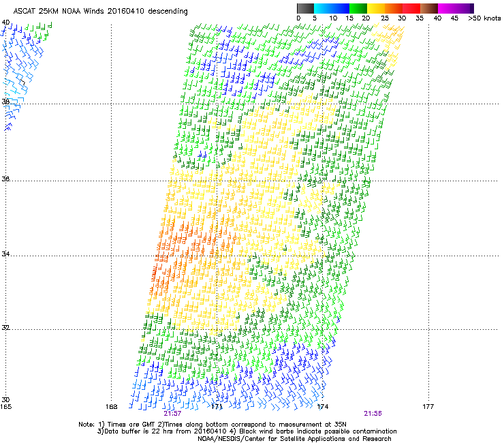Click the orange 25-30 knots legend swatch

pyautogui.click(x=394, y=8)
